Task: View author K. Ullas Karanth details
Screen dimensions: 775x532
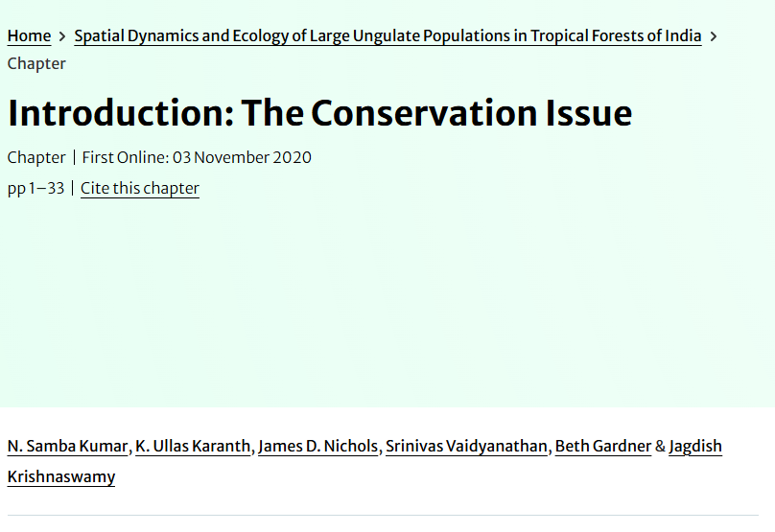Action: (x=193, y=446)
